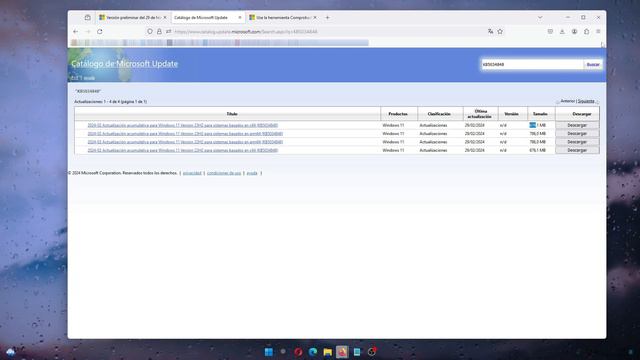
Task: Open the account profile icon in toolbar
Action: [x=574, y=31]
